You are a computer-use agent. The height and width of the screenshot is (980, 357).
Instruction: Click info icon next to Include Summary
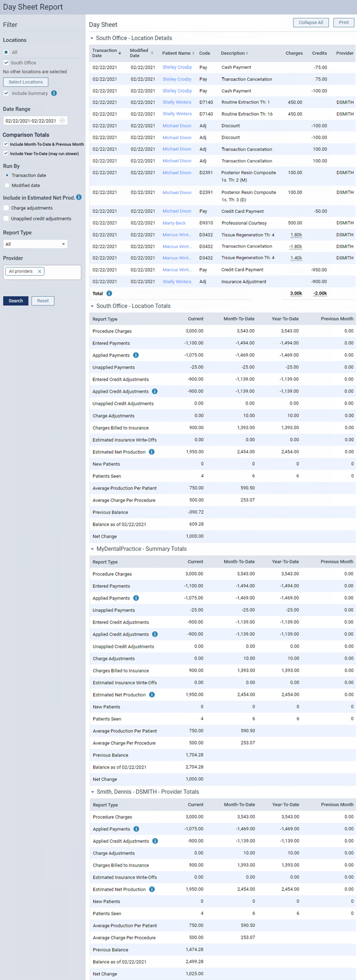(54, 93)
